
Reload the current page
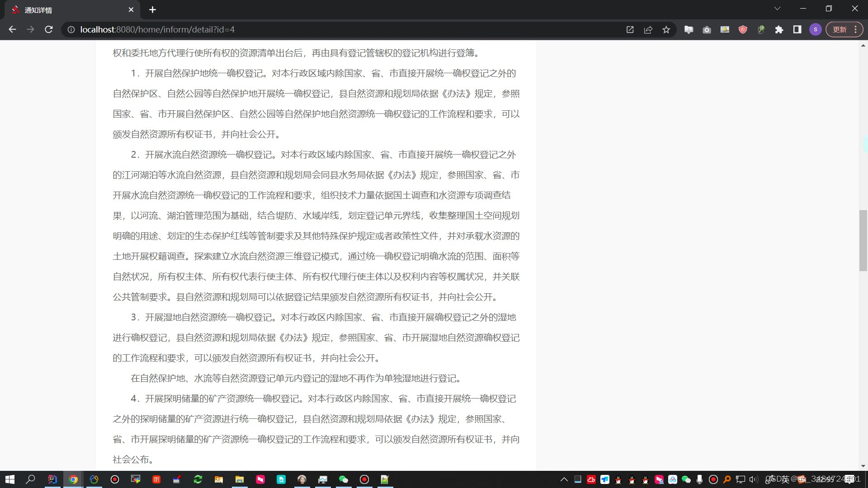click(x=49, y=30)
